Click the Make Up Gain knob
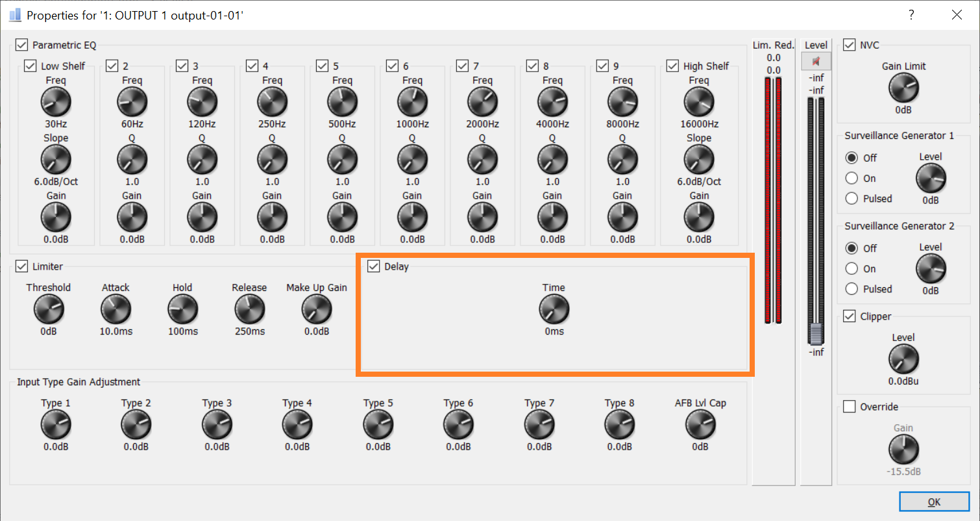The image size is (980, 521). click(317, 309)
